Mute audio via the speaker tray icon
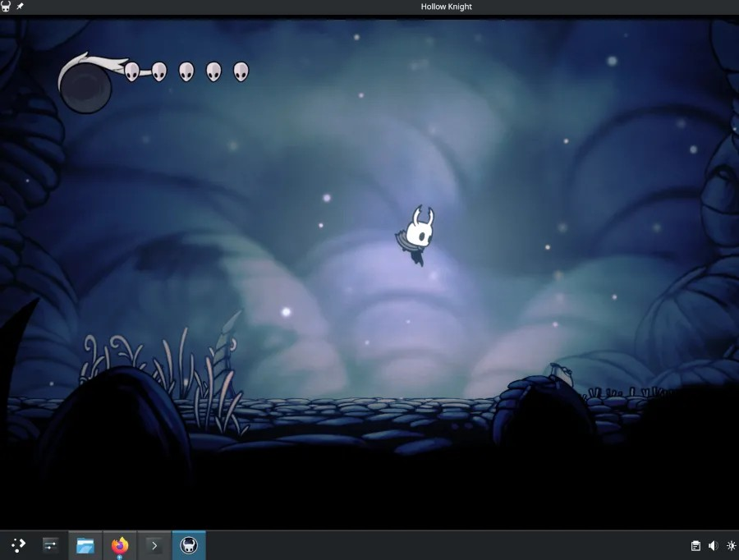 pyautogui.click(x=713, y=544)
